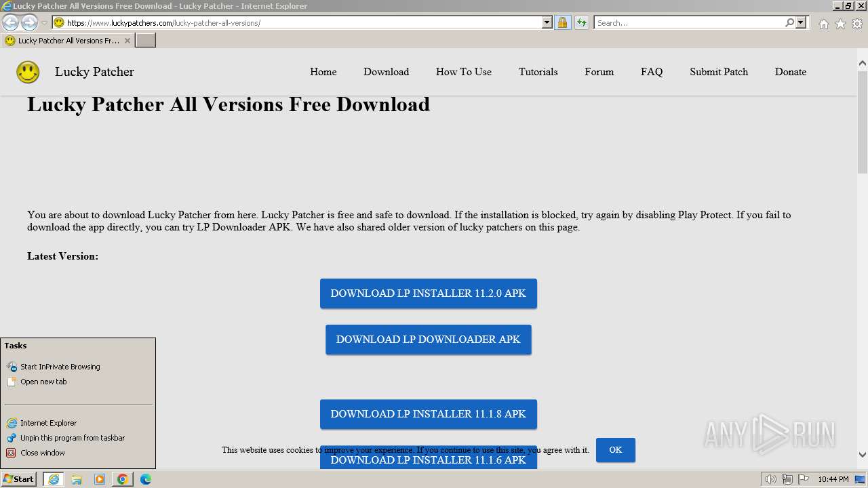Click the Show desktop button
868x488 pixels.
click(x=861, y=479)
